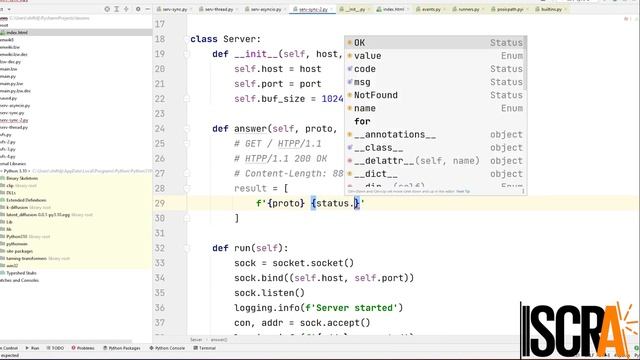The image size is (640, 360).
Task: Fold run method at line 32
Action: click(x=187, y=248)
